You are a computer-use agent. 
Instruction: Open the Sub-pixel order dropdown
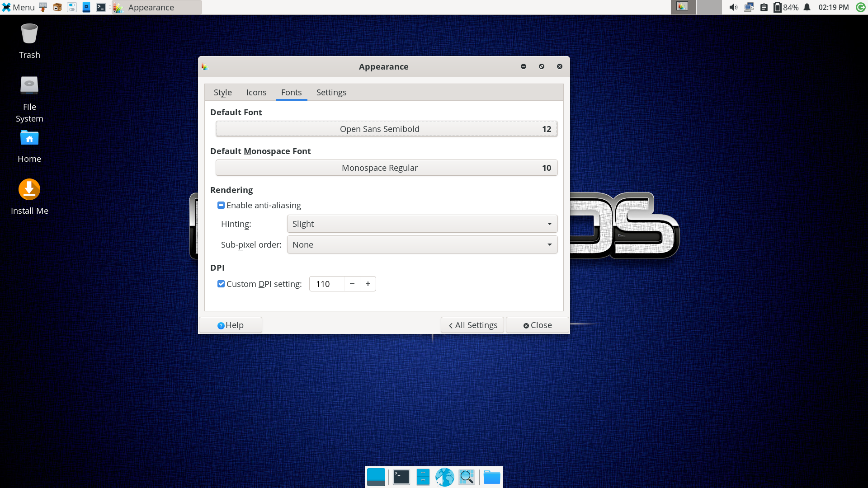point(422,244)
